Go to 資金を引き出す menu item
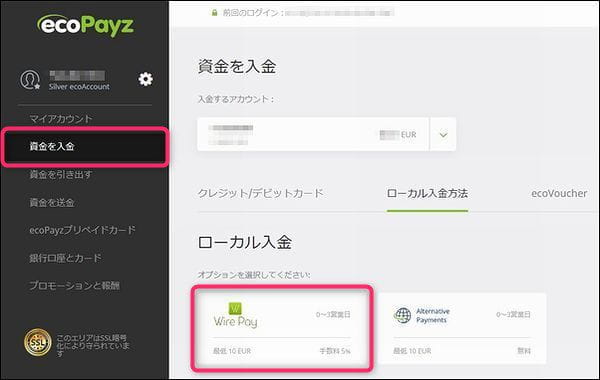 (61, 175)
